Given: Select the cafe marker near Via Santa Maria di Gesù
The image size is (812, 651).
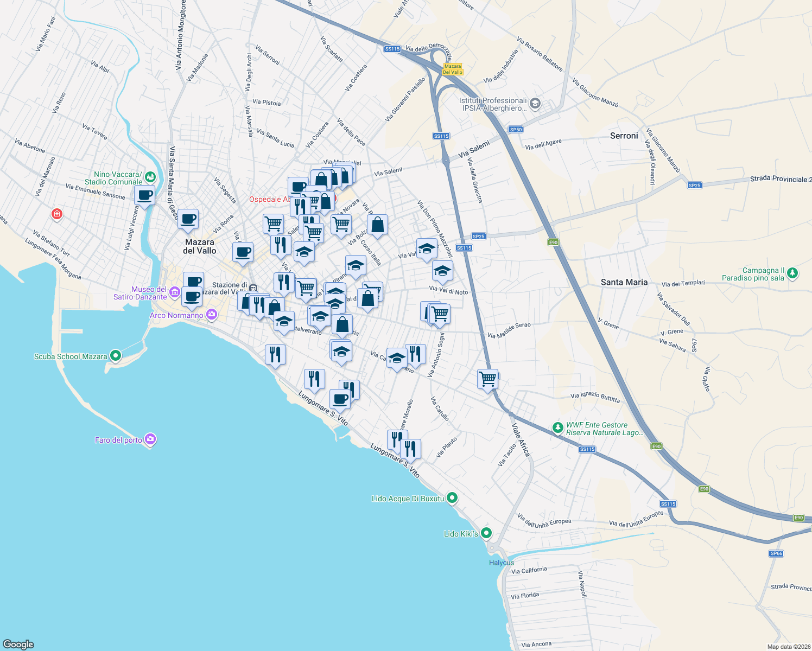Looking at the screenshot, I should point(188,220).
